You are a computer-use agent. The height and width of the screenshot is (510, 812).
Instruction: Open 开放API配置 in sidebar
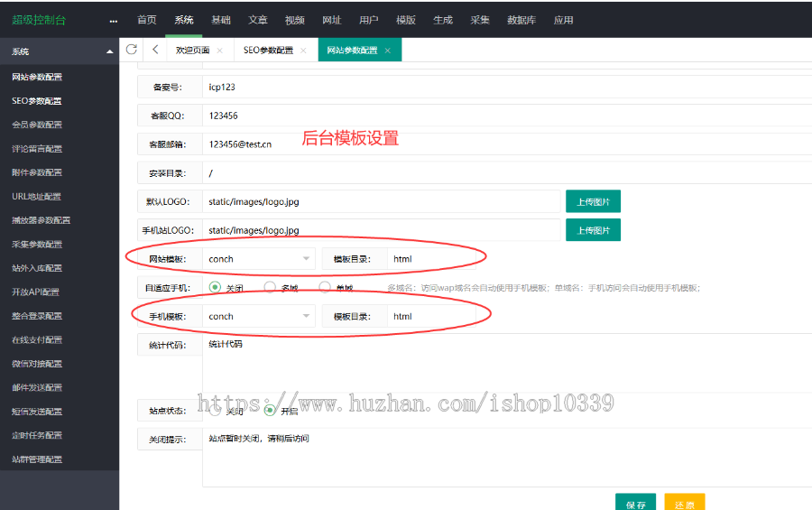tap(36, 292)
